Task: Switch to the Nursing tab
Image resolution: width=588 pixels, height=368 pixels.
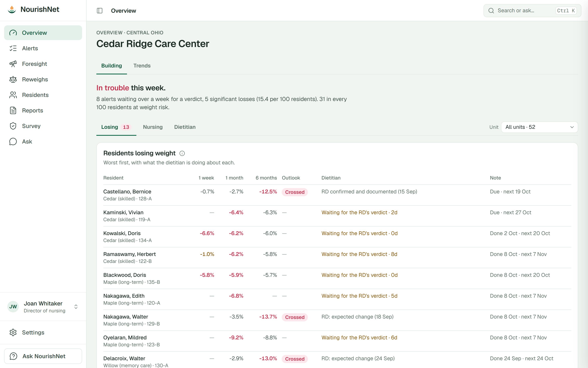Action: pyautogui.click(x=153, y=127)
